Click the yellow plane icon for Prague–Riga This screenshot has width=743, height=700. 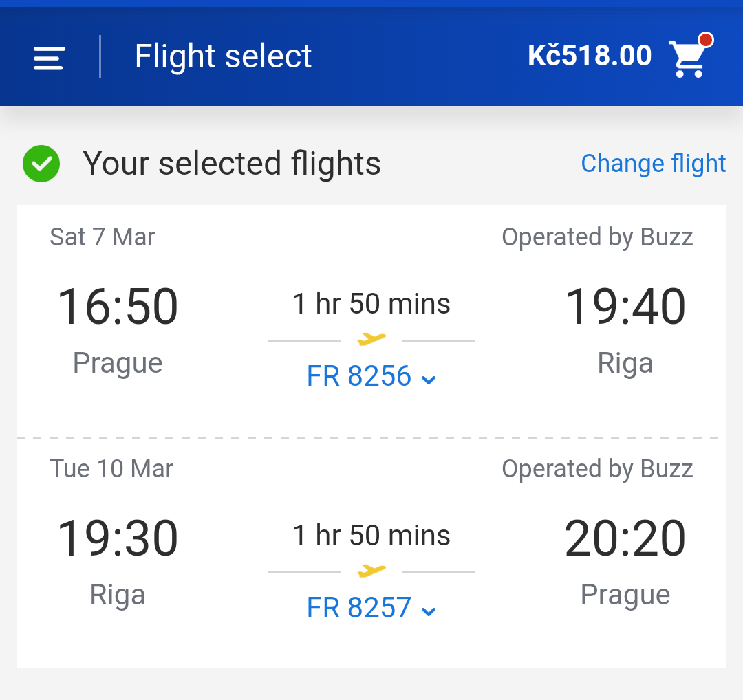tap(371, 338)
